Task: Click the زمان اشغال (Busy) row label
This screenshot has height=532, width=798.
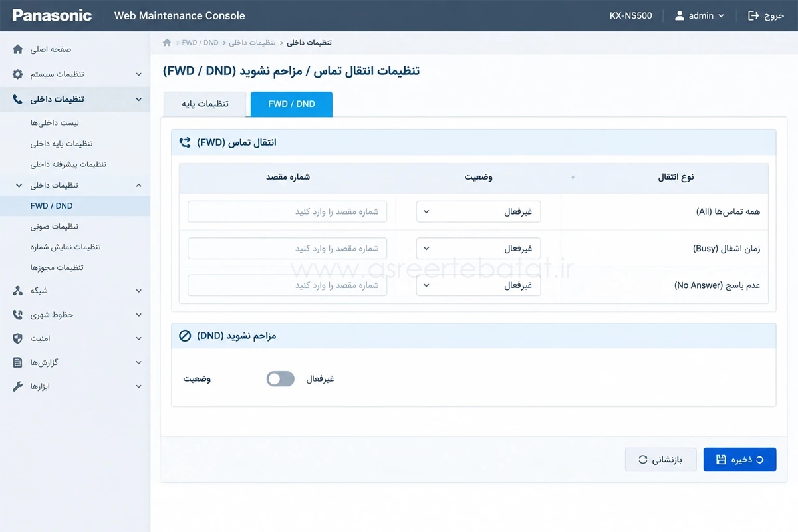Action: click(727, 249)
